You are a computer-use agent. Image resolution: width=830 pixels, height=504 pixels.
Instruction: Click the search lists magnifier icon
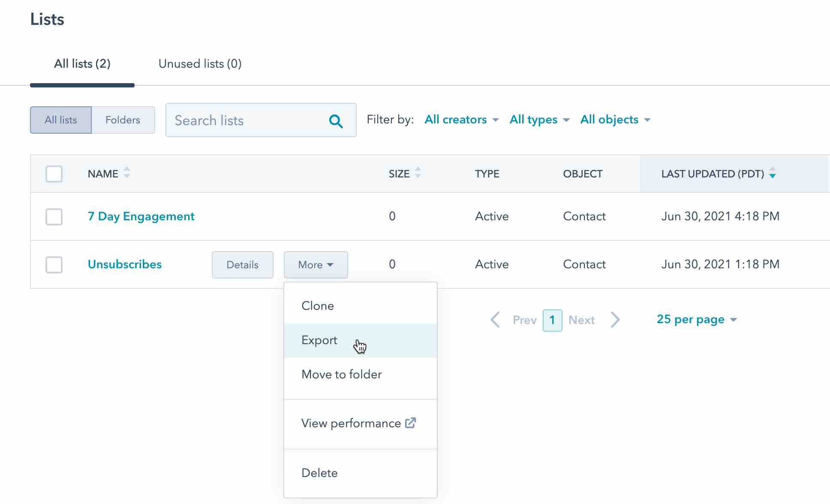[336, 121]
